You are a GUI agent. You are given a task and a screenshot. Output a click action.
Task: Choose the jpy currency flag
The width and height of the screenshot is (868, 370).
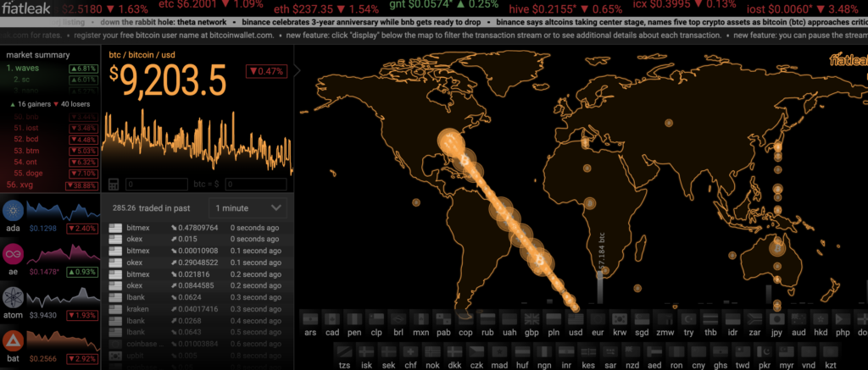(x=776, y=319)
